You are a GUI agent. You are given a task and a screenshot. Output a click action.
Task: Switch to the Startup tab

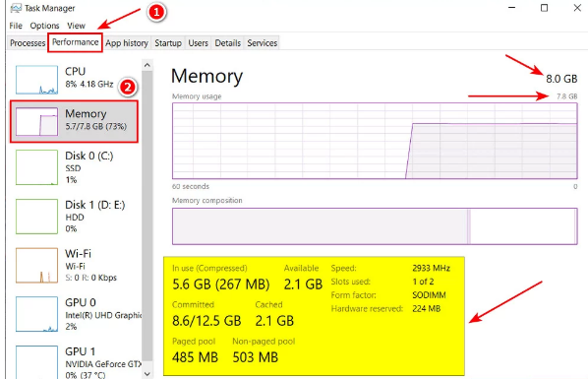[x=168, y=43]
